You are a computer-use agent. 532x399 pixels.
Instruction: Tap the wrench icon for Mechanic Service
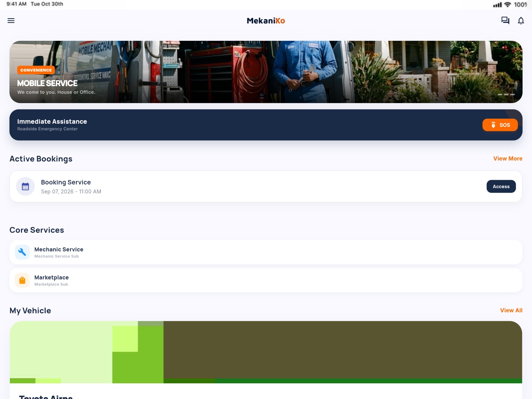click(x=22, y=252)
